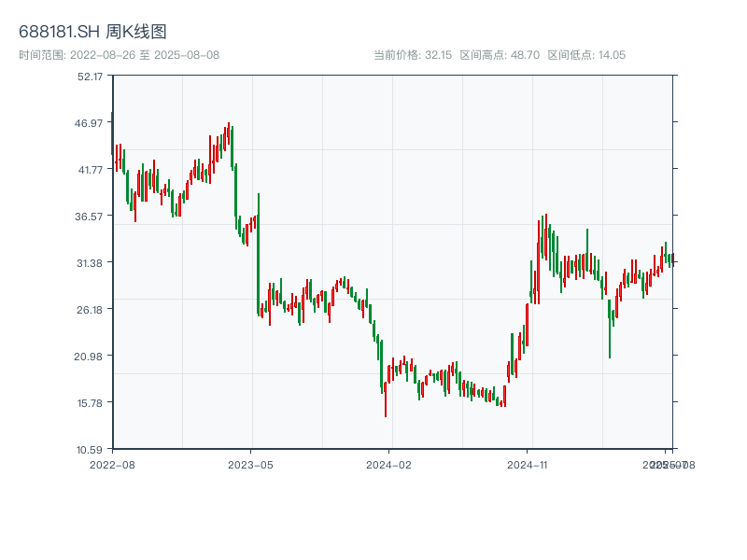The height and width of the screenshot is (560, 747).
Task: Select the 2024-02 x-axis date label
Action: [x=389, y=464]
